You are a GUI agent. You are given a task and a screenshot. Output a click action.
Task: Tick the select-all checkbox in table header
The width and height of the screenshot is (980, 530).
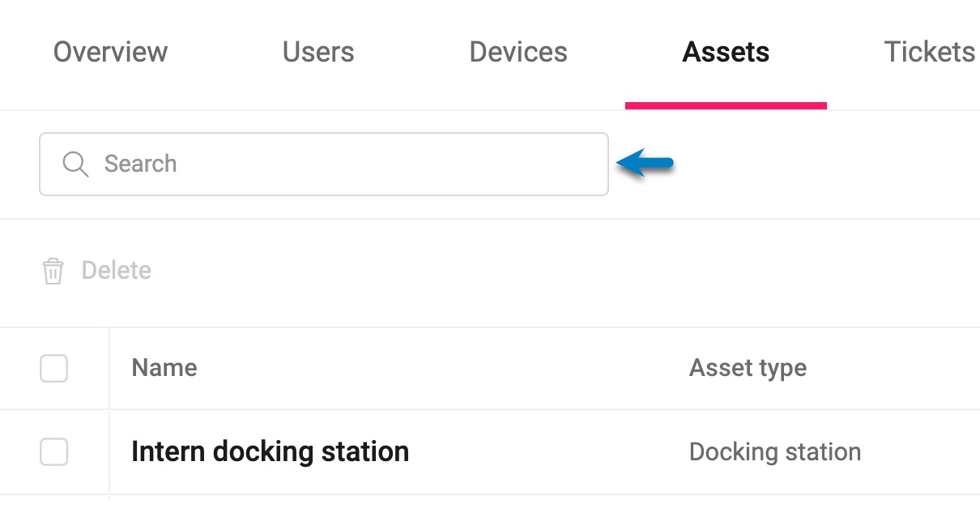(53, 369)
